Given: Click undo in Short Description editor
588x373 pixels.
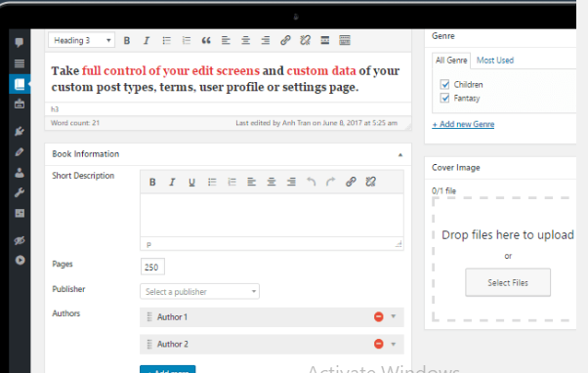Looking at the screenshot, I should 312,183.
